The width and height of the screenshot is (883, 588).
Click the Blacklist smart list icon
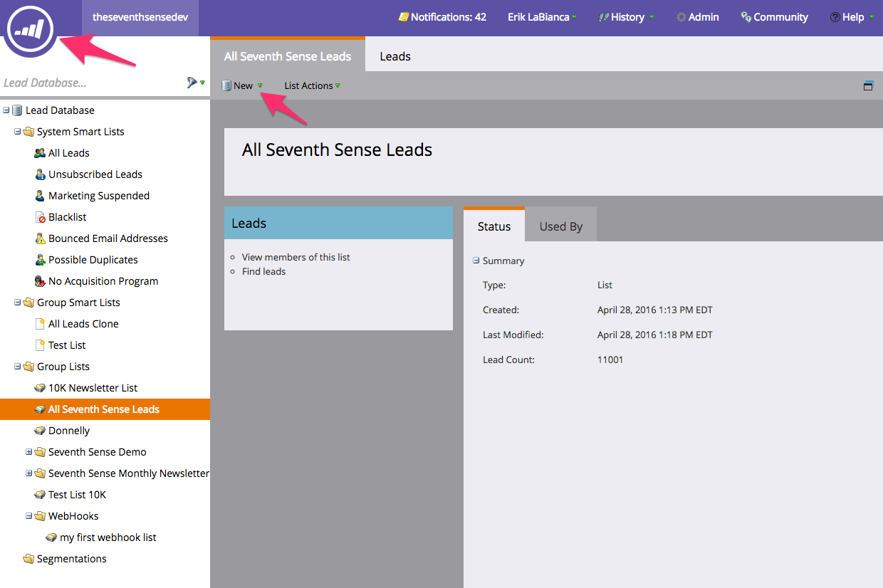tap(41, 217)
